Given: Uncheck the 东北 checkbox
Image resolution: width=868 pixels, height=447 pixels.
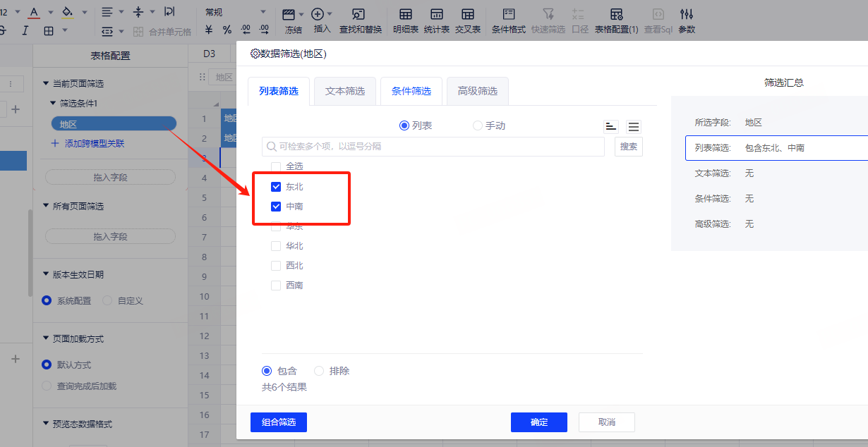Looking at the screenshot, I should (276, 187).
